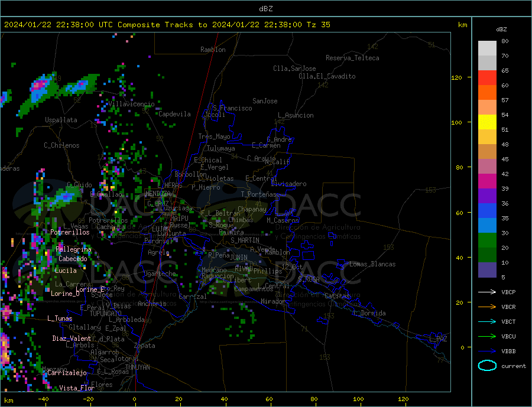Click the L_Tunas place label
Screen dimensions: 532x407
click(60, 318)
